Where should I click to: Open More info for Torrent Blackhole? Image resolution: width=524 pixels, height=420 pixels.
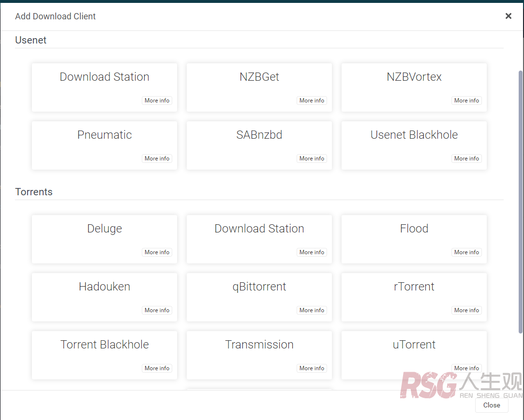pos(157,368)
